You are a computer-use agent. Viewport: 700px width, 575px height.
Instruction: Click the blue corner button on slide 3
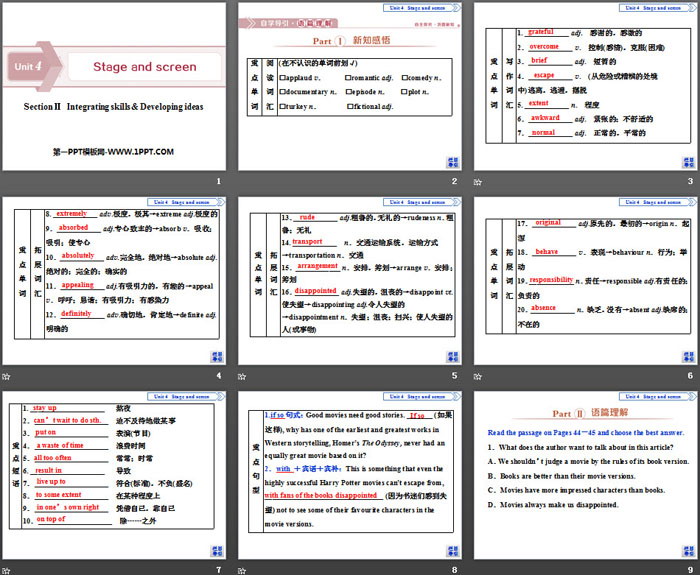coord(690,160)
